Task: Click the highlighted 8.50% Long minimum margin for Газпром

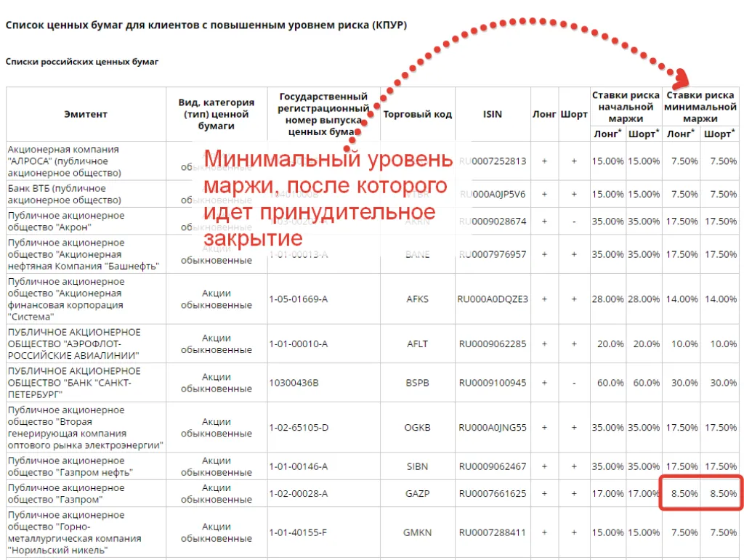Action: [x=681, y=494]
